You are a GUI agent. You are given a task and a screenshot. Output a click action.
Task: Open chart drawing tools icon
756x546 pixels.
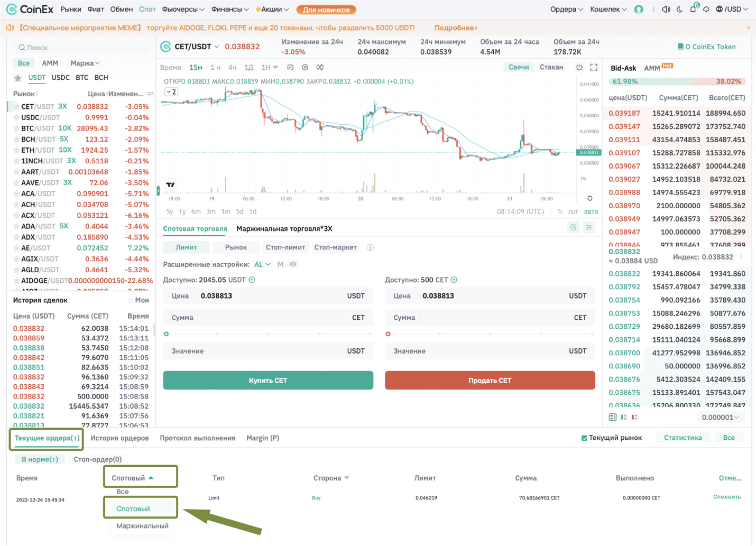(x=290, y=68)
